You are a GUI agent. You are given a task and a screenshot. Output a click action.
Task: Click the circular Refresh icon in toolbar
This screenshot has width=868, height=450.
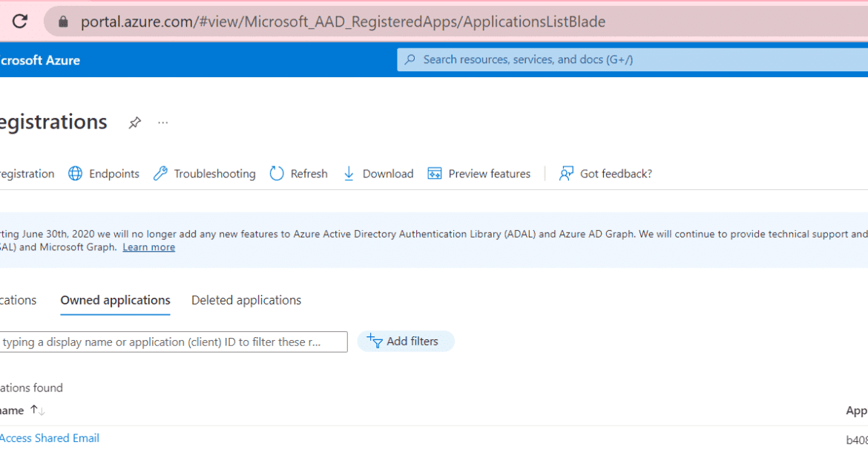(x=277, y=174)
